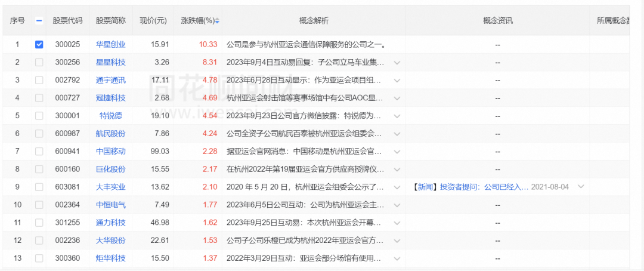The height and width of the screenshot is (271, 644).
Task: Check the 中国移动 row checkbox
Action: click(39, 152)
